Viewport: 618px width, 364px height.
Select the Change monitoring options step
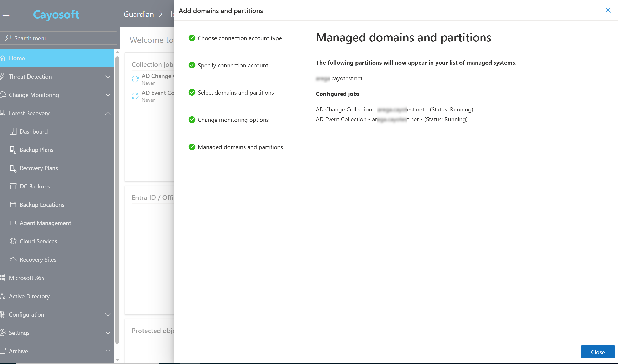[x=233, y=120]
